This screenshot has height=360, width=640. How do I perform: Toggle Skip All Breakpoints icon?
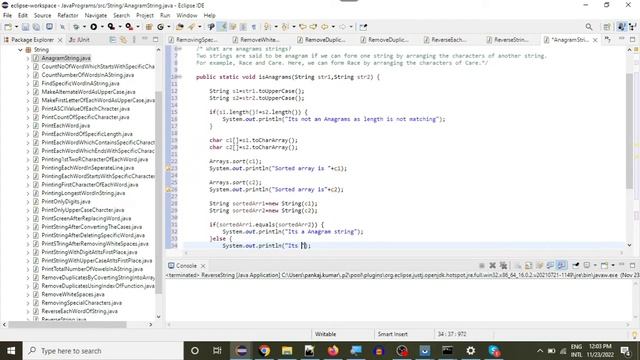coord(62,27)
